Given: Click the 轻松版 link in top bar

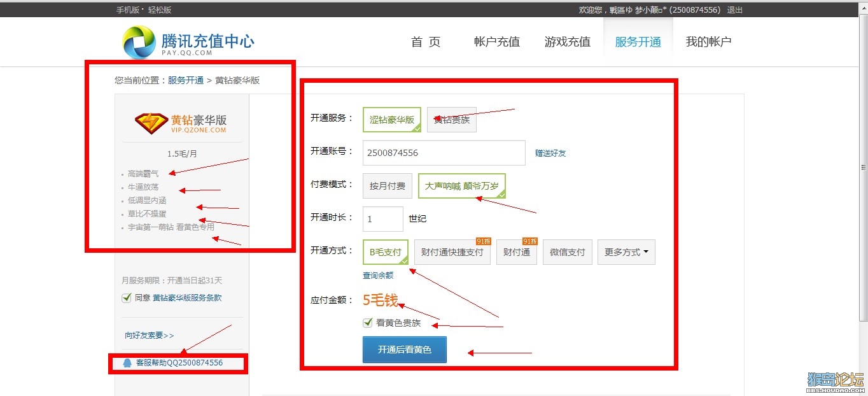Looking at the screenshot, I should (x=160, y=10).
